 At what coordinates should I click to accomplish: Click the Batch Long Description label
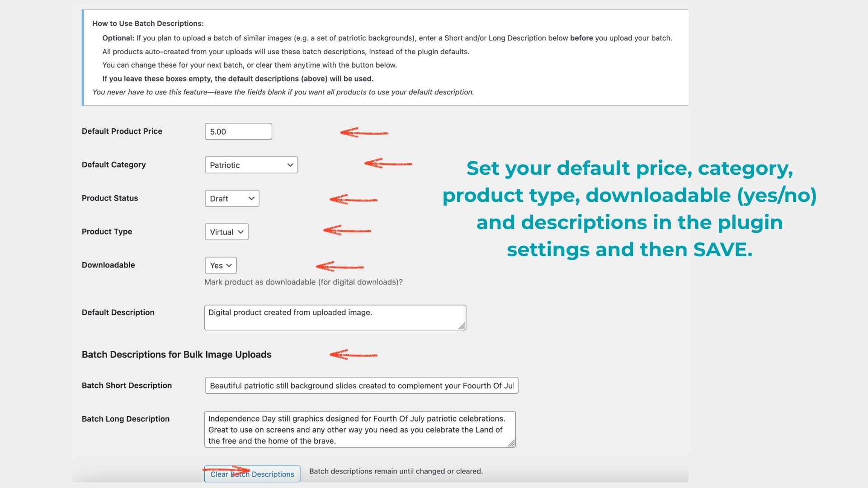125,419
